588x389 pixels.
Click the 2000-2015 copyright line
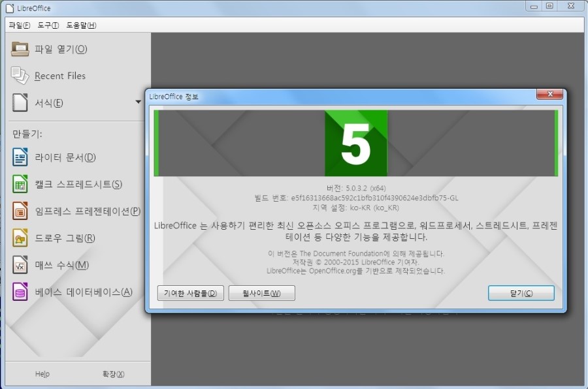coord(356,262)
